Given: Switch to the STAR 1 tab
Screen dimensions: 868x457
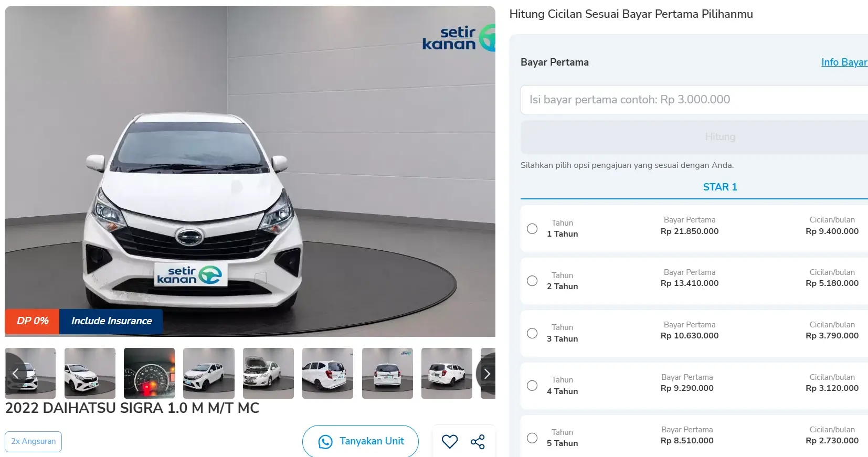Looking at the screenshot, I should point(719,187).
